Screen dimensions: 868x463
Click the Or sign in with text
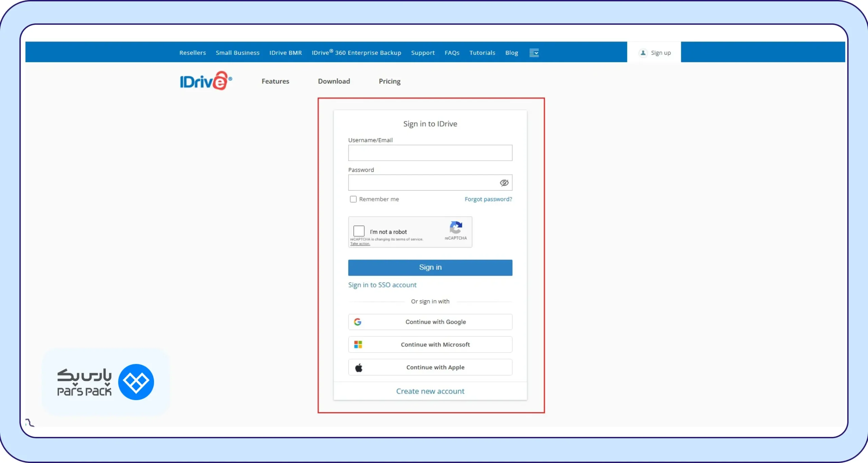[x=430, y=301]
